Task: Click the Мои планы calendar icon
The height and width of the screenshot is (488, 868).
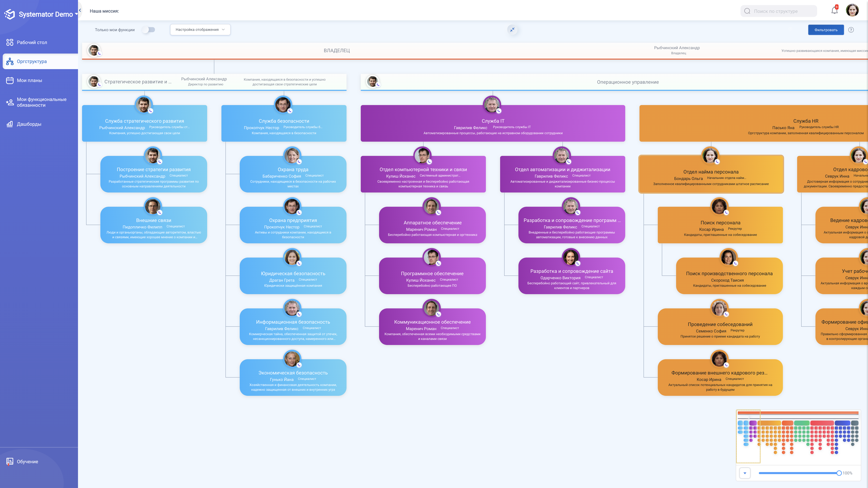Action: click(x=10, y=80)
